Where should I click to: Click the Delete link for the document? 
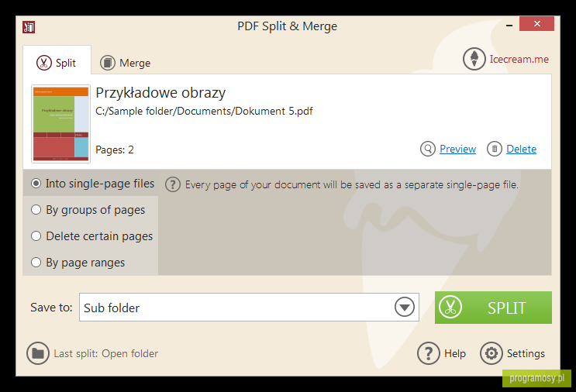point(521,149)
